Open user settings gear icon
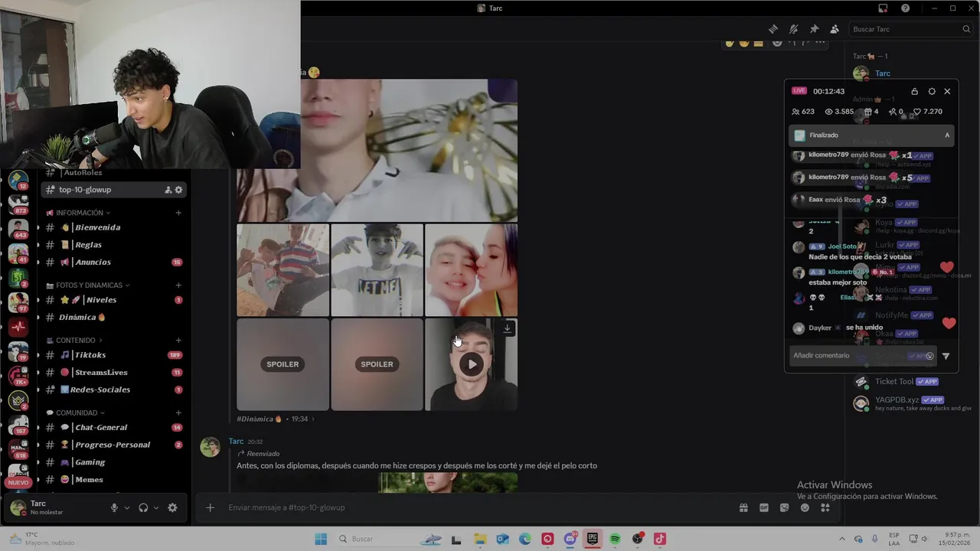The height and width of the screenshot is (551, 980). [172, 507]
